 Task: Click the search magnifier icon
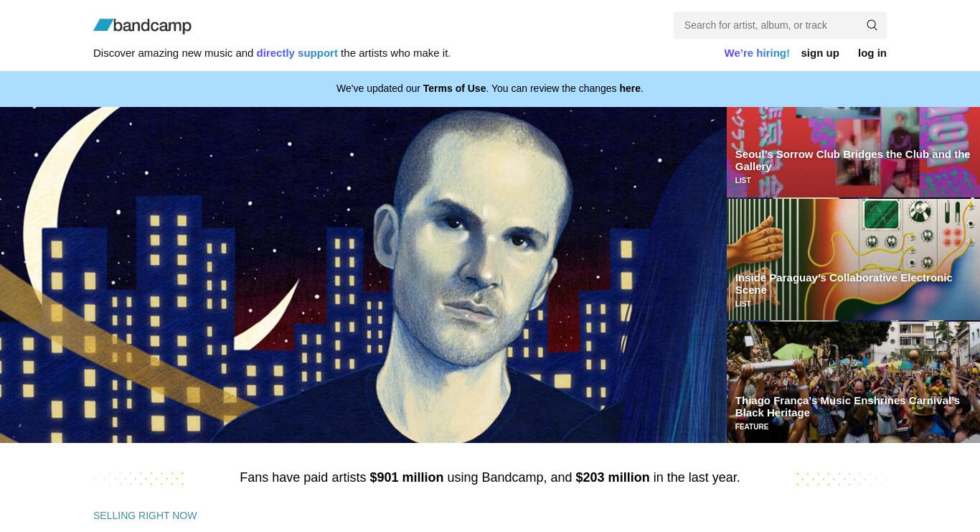(x=872, y=25)
